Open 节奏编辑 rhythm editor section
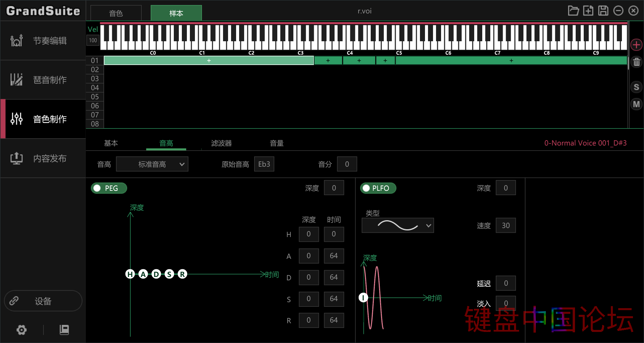This screenshot has height=343, width=644. click(x=43, y=41)
